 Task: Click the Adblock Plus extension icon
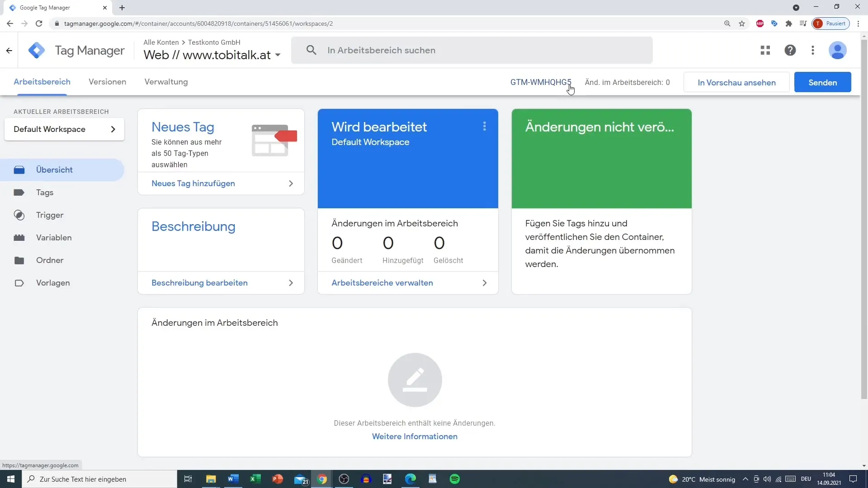coord(760,23)
